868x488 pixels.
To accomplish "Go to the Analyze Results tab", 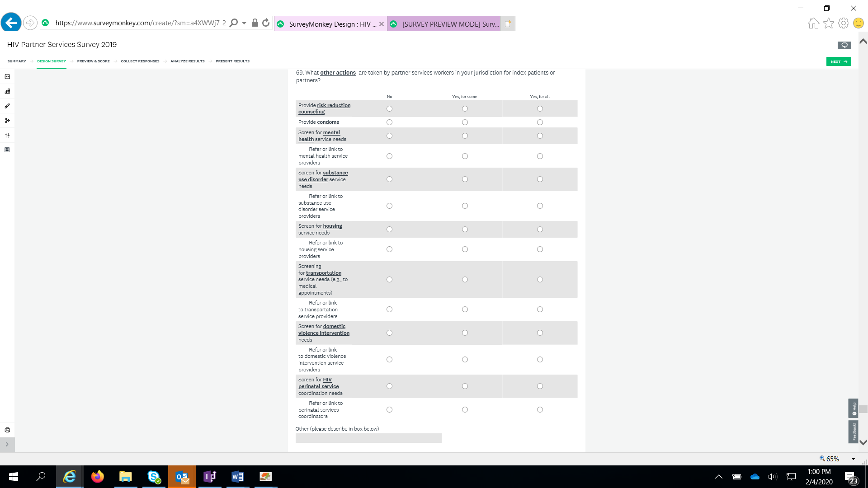I will 187,61.
